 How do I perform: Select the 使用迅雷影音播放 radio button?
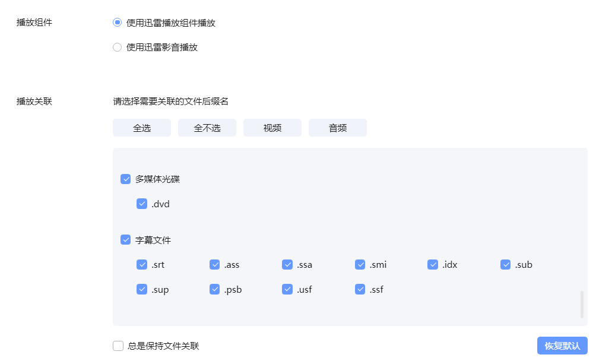(118, 48)
